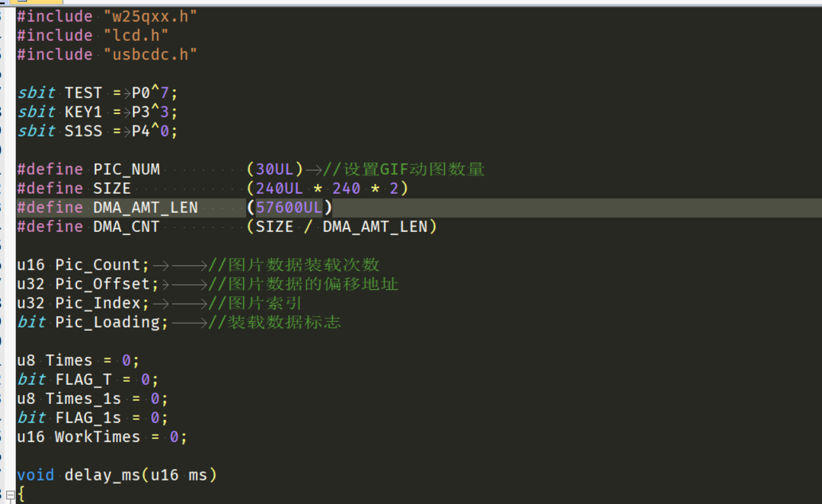Click the P4^0 pin assignment

(x=150, y=131)
